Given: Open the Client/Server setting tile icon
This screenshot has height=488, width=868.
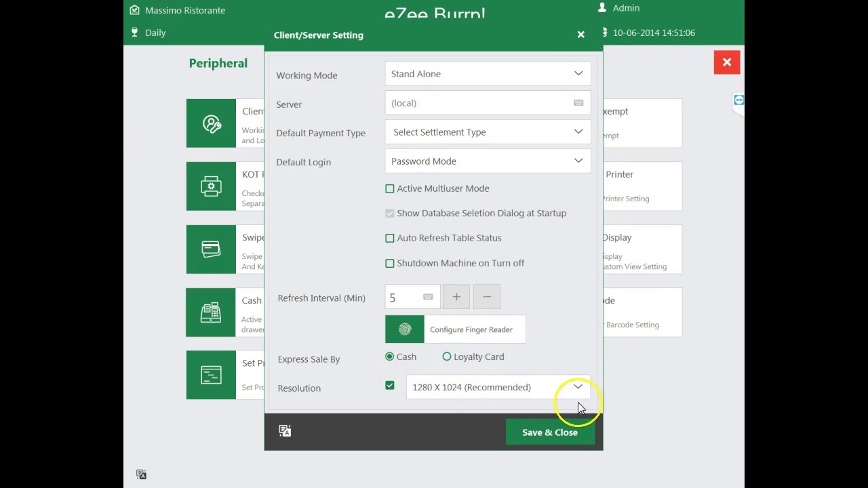Looking at the screenshot, I should click(211, 123).
